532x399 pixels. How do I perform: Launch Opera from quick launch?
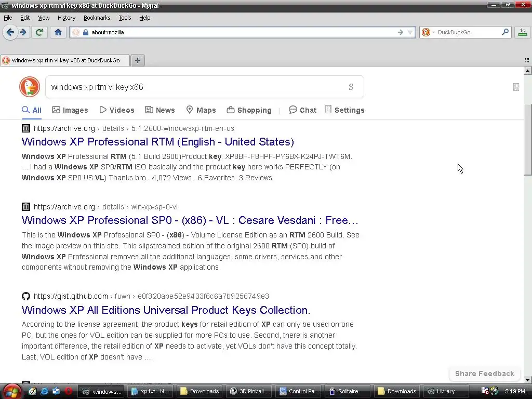coord(68,391)
